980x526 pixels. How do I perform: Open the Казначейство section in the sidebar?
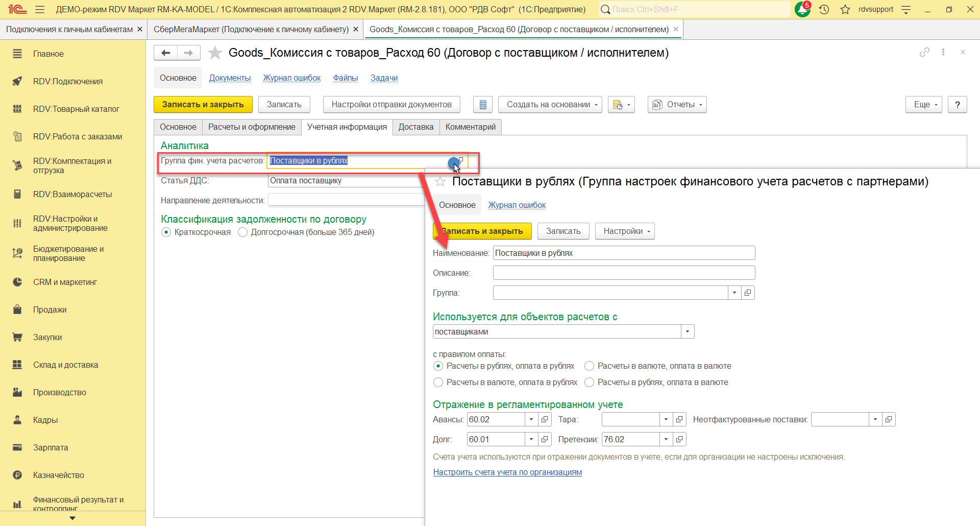(x=59, y=475)
